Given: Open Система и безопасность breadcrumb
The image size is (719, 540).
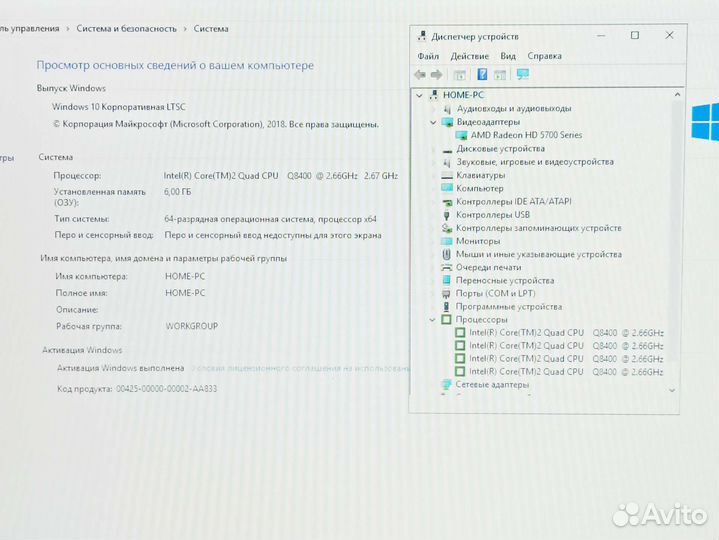Looking at the screenshot, I should [x=126, y=29].
